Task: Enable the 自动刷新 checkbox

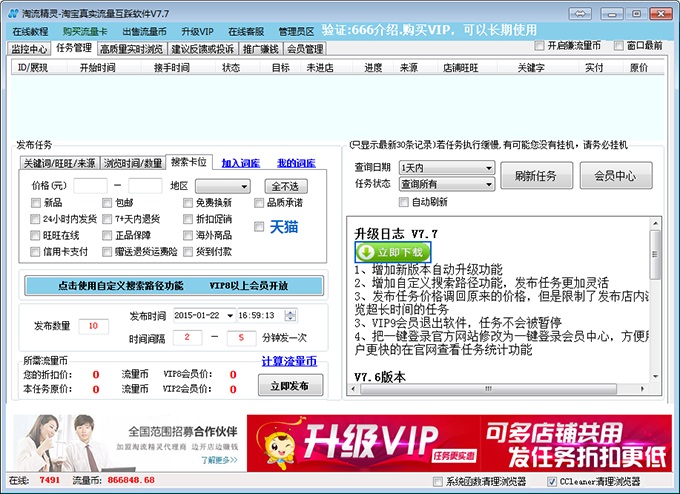Action: [404, 202]
